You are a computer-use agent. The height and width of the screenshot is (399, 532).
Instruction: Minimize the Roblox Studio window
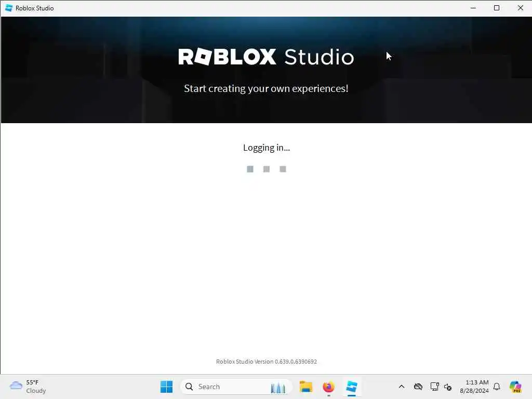[473, 8]
